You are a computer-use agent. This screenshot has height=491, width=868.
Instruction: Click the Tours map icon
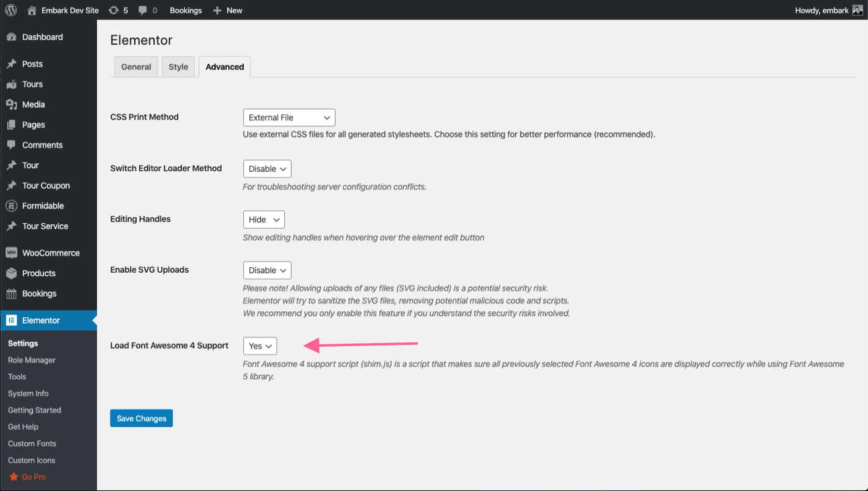[x=12, y=84]
